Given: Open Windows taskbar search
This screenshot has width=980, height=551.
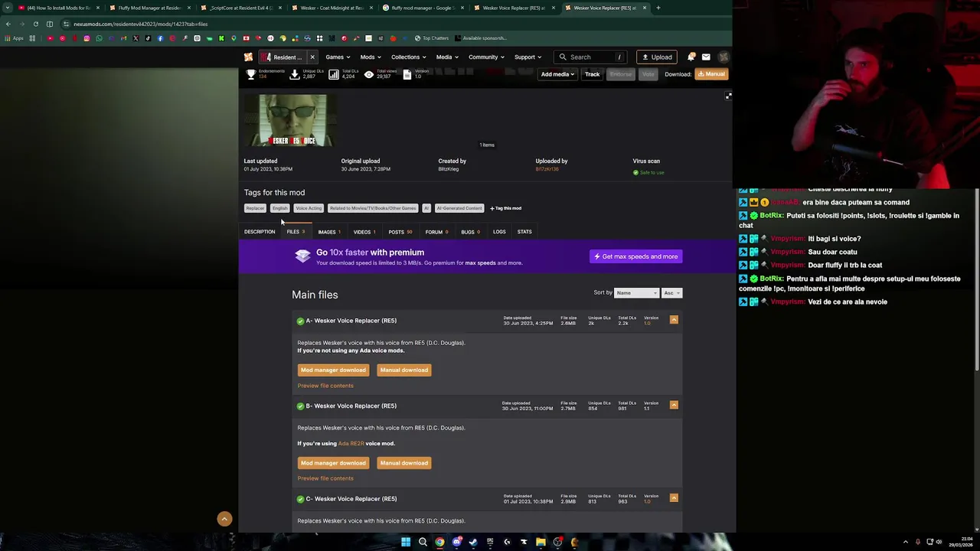Looking at the screenshot, I should click(x=423, y=542).
